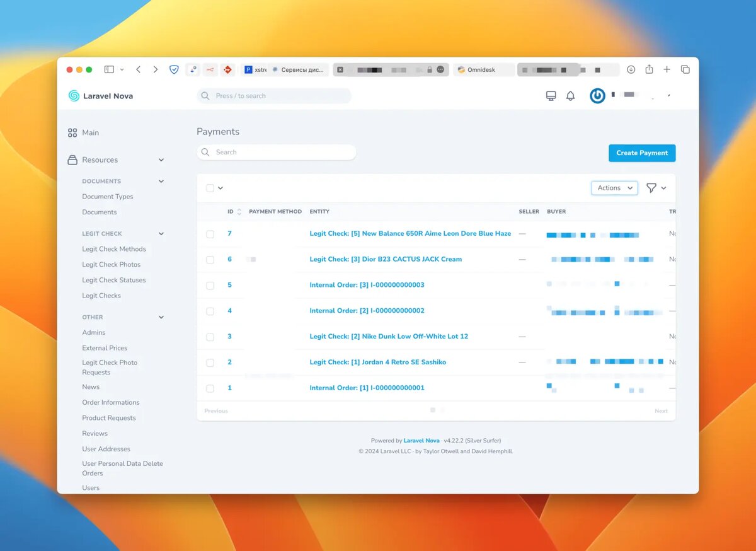Open External Prices in the sidebar
This screenshot has height=551, width=756.
tap(105, 348)
